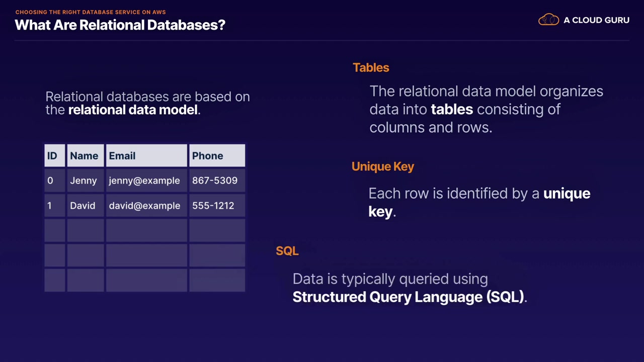Click the "David" name cell

(x=83, y=206)
